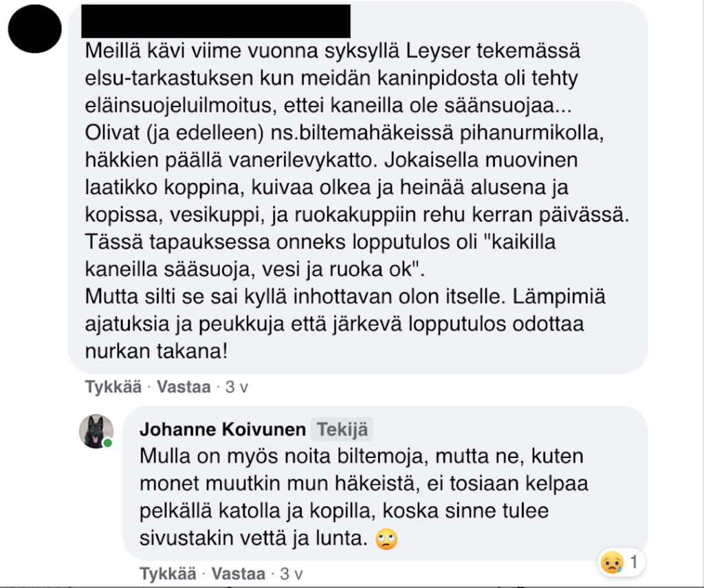The image size is (704, 588).
Task: Toggle Tykkää on Johanne Koivunen's reply
Action: coord(168,574)
